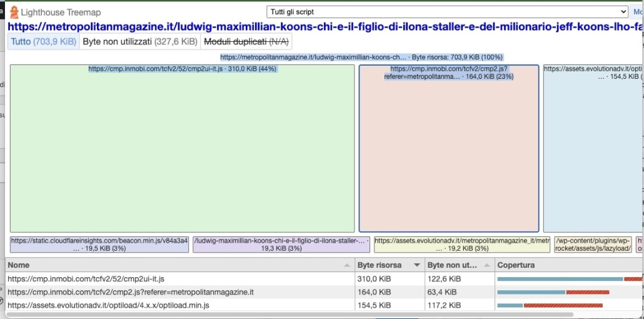644x319 pixels.
Task: Select the cloudflareinsights beacon.min.js treemap node
Action: coord(99,244)
